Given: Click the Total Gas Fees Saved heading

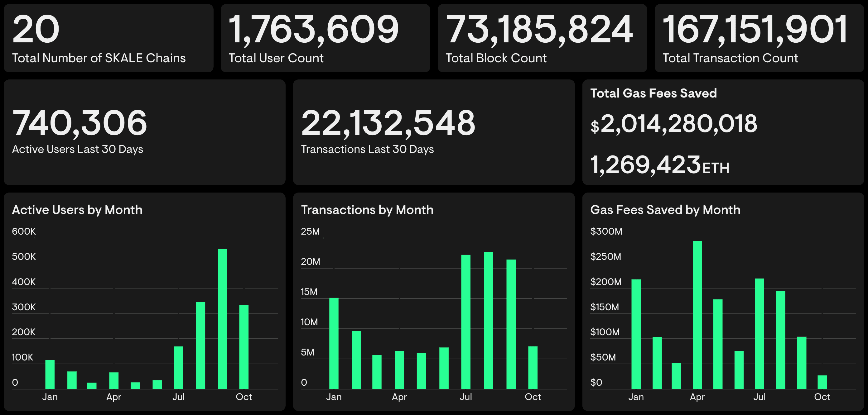Looking at the screenshot, I should click(x=653, y=93).
